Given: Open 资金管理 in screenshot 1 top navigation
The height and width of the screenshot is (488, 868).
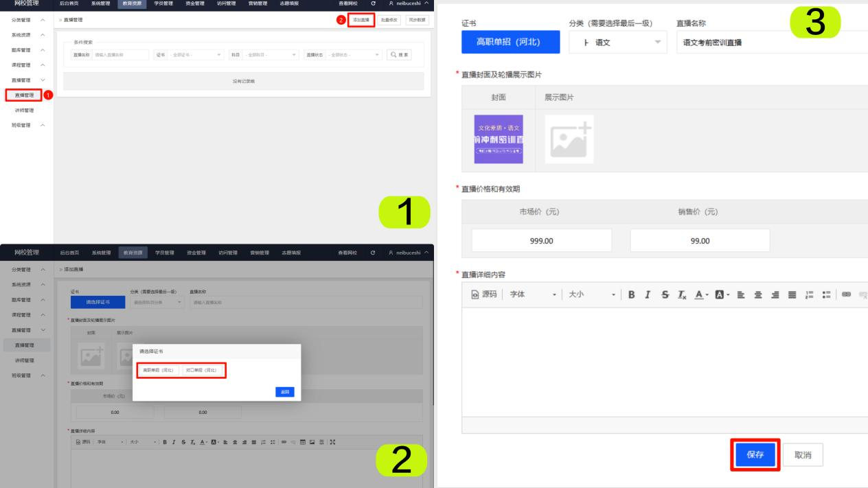Looking at the screenshot, I should point(195,4).
